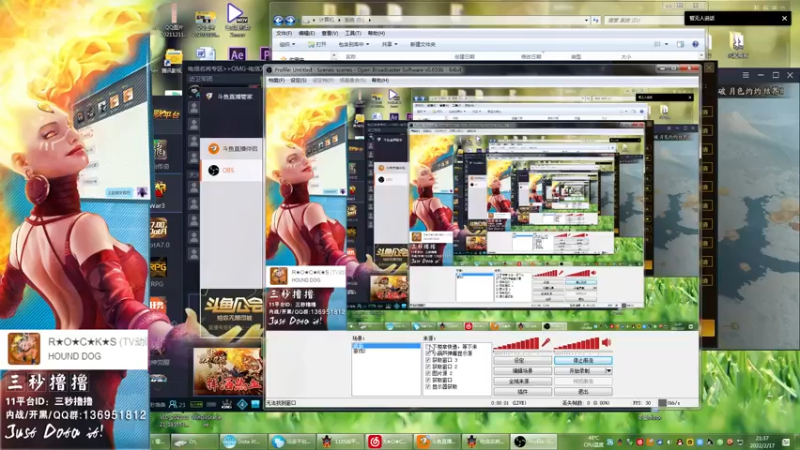Click the Explorer search input field

[x=643, y=20]
